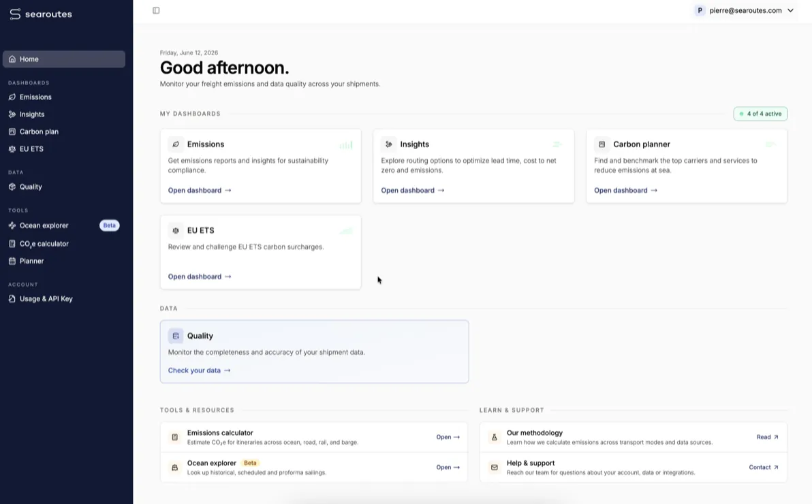Open the Emissions calculator tool
The image size is (812, 504).
(448, 437)
